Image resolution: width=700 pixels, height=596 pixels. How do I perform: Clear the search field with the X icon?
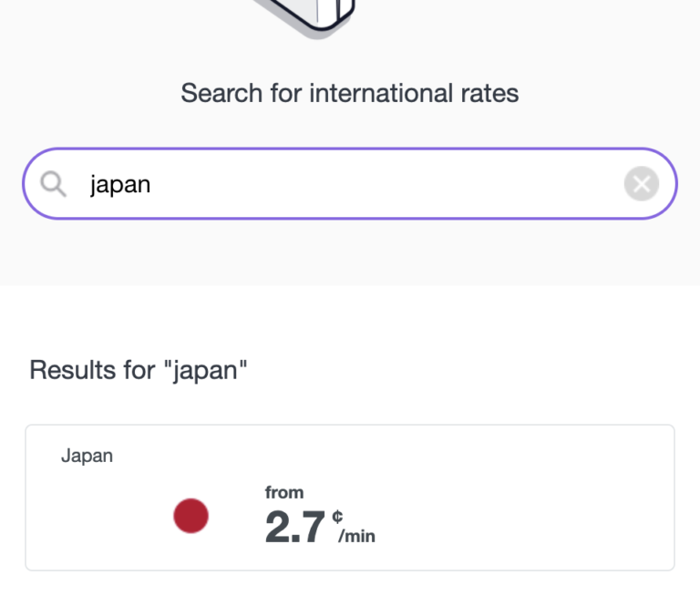pyautogui.click(x=641, y=185)
